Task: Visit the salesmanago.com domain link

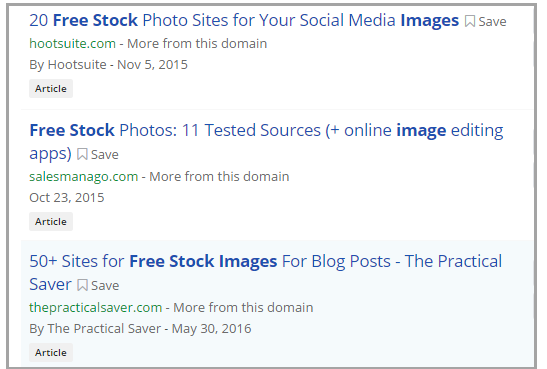Action: pos(84,176)
